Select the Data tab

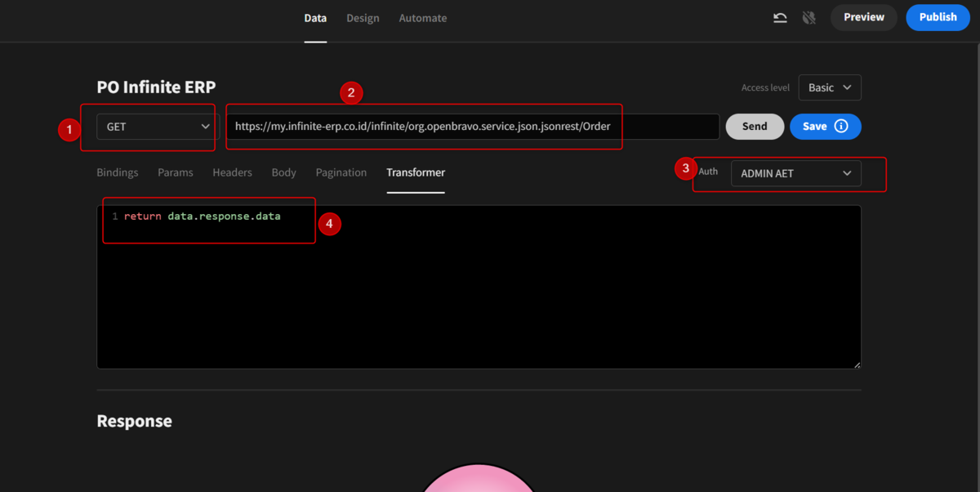click(315, 18)
